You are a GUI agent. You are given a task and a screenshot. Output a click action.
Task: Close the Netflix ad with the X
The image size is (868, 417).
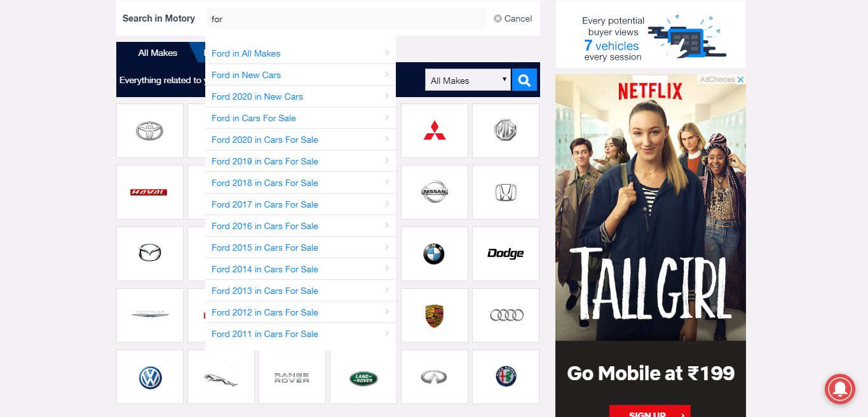tap(740, 79)
